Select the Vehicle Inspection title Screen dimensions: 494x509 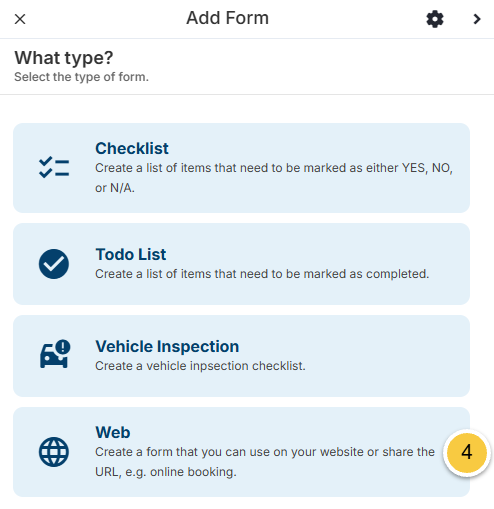point(167,346)
